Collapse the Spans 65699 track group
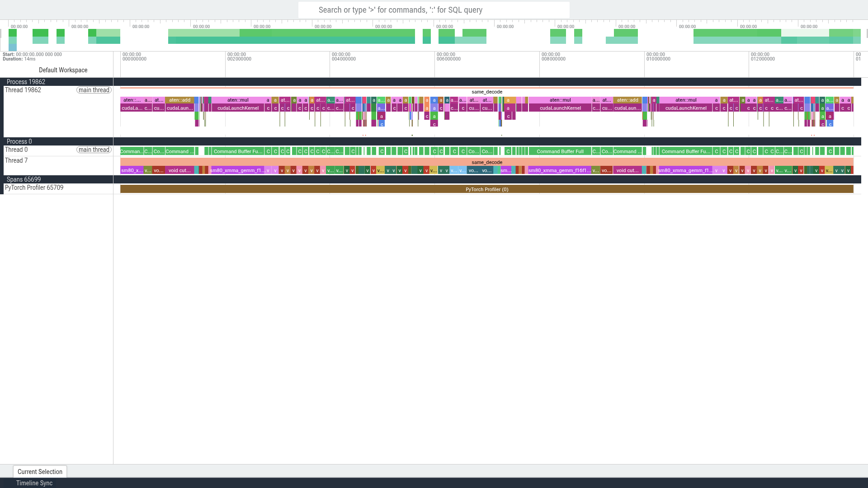This screenshot has height=488, width=868. [x=24, y=179]
